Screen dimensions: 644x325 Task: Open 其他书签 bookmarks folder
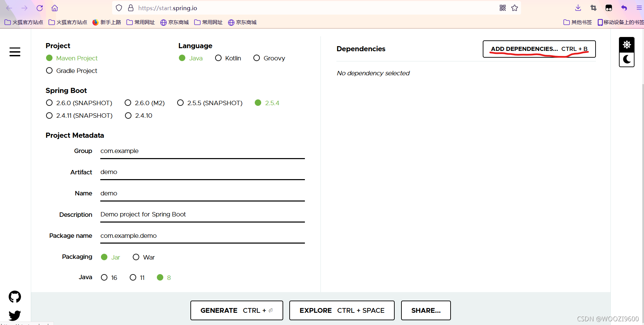(x=578, y=22)
